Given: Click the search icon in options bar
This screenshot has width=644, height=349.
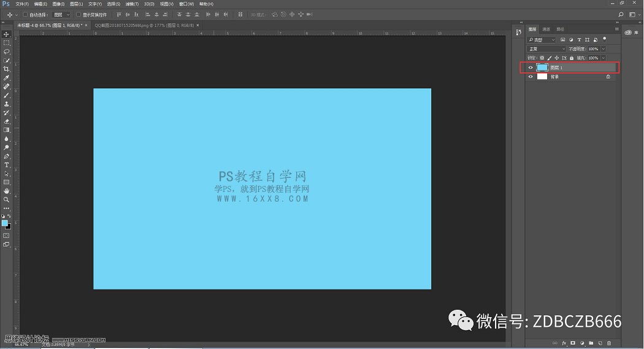Looking at the screenshot, I should click(x=621, y=14).
